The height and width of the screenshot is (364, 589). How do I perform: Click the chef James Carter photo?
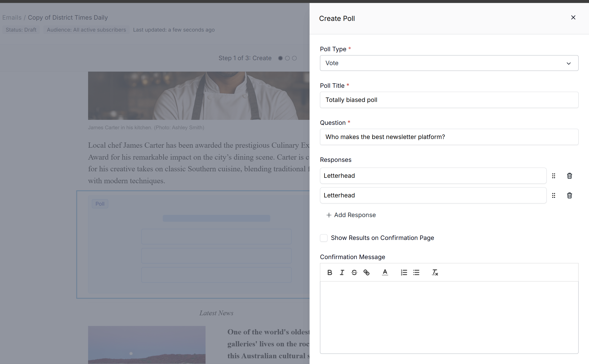coord(199,96)
